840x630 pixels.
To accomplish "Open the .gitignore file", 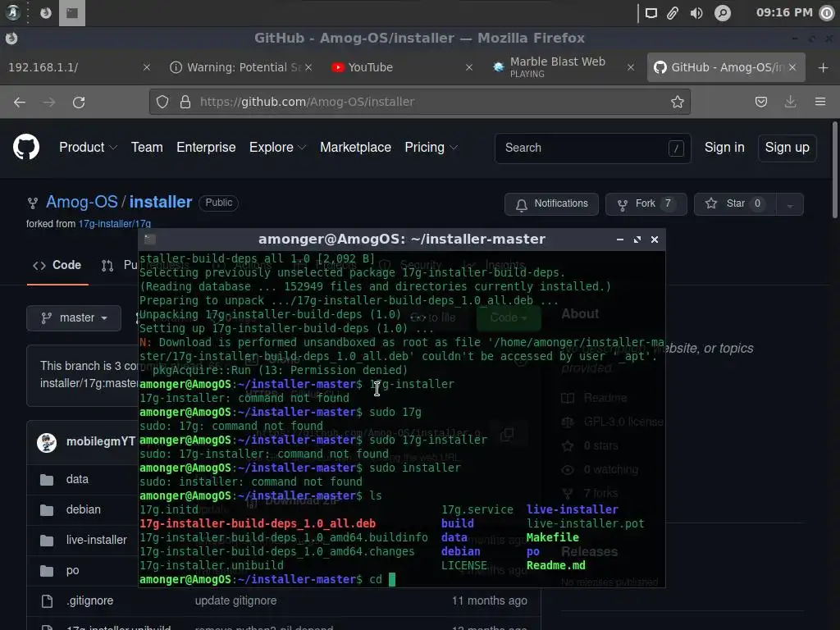I will [x=89, y=601].
